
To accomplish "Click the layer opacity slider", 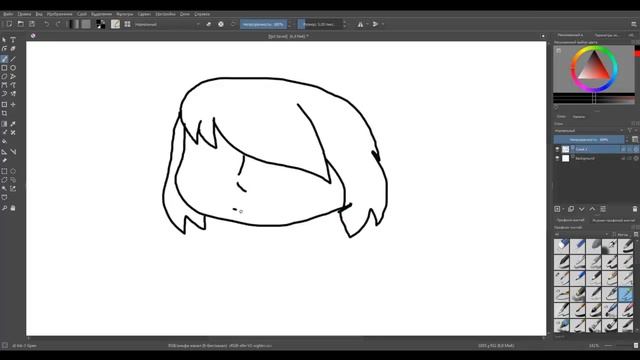I will coord(589,140).
